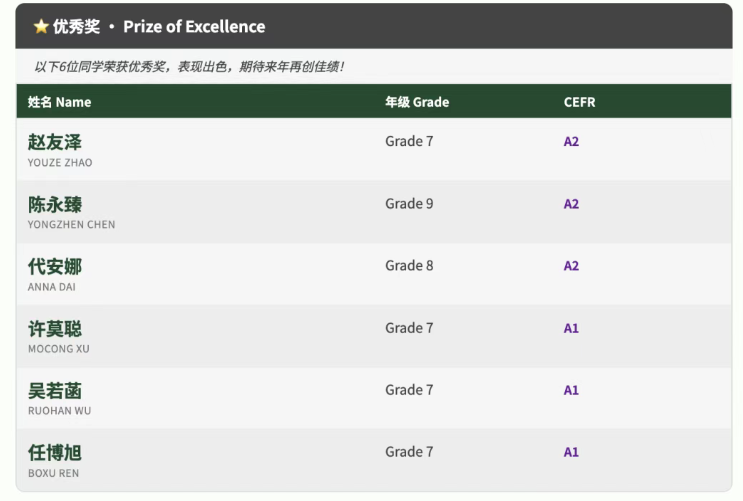Screen dimensions: 743x501
Task: Click ANNA DAI's A2 CEFR level
Action: coord(571,265)
